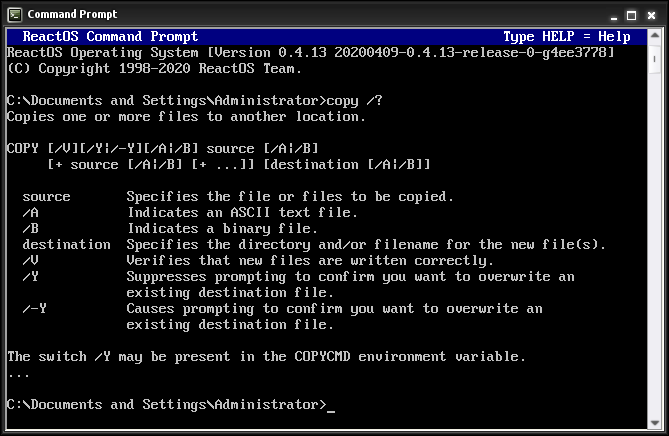The width and height of the screenshot is (669, 436).
Task: Click the Command Prompt system menu icon
Action: coord(15,15)
